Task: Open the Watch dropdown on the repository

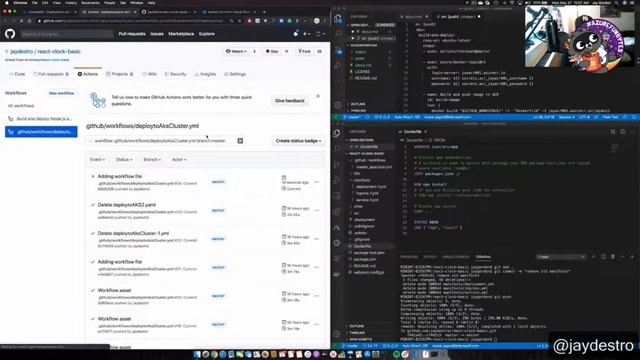Action: coord(236,51)
